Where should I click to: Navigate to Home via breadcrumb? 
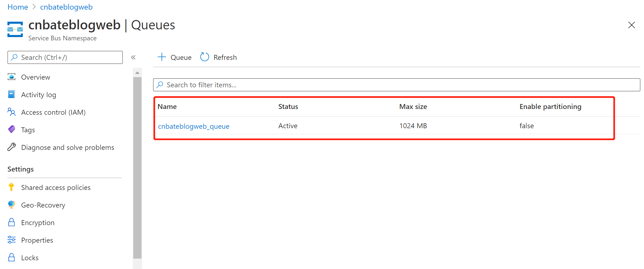click(x=17, y=7)
